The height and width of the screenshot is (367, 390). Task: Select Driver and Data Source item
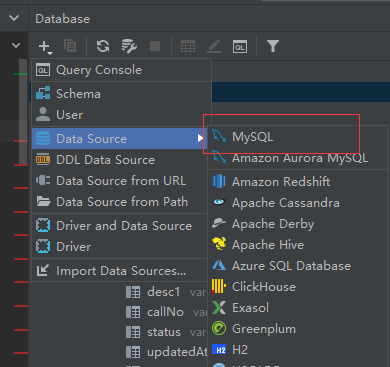pos(119,226)
